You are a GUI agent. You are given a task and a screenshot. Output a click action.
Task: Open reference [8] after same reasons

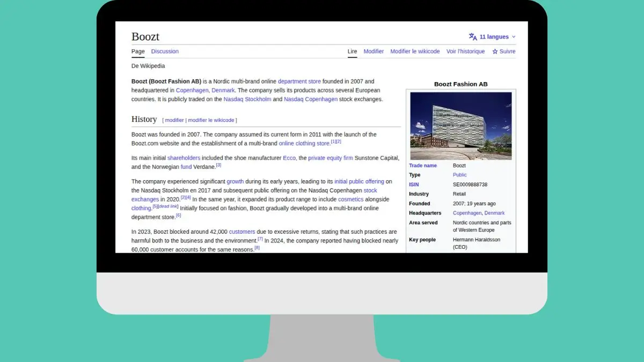[x=257, y=247]
